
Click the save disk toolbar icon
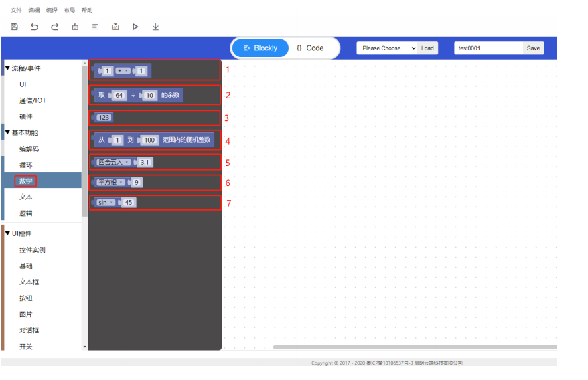[14, 27]
